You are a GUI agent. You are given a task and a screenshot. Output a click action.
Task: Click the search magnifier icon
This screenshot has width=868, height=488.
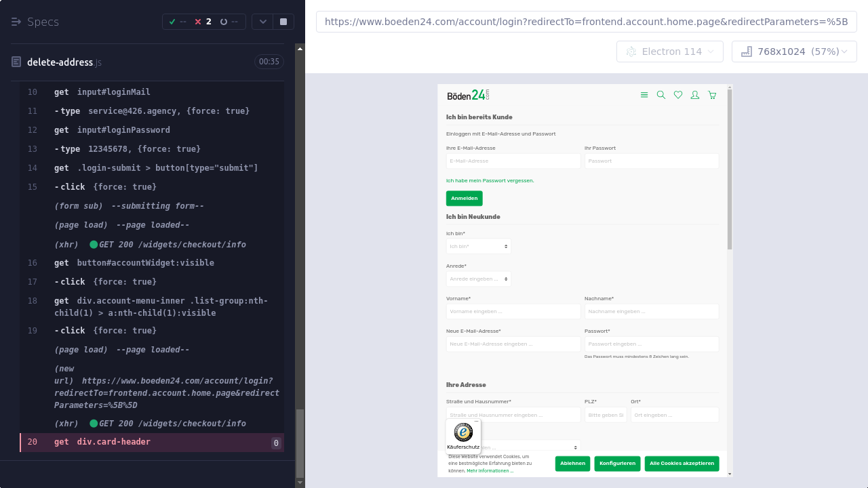[661, 96]
